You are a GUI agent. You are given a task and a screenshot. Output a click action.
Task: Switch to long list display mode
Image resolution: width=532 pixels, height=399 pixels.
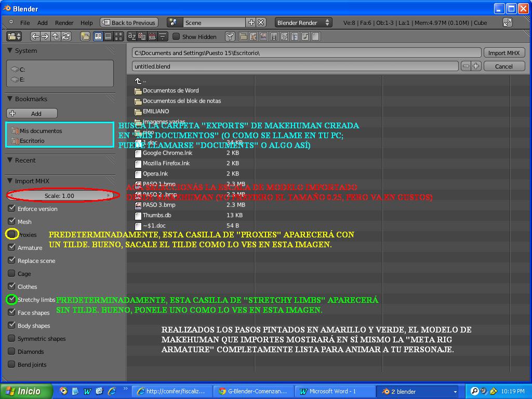point(108,36)
